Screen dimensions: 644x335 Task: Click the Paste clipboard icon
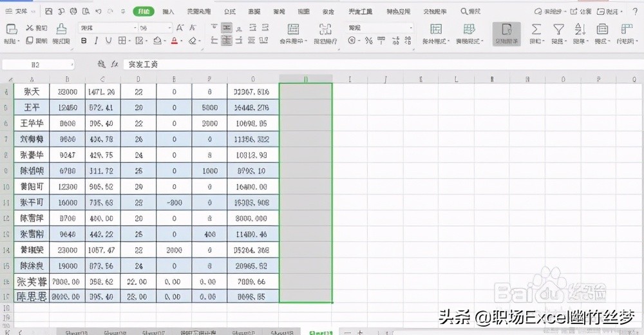point(11,29)
